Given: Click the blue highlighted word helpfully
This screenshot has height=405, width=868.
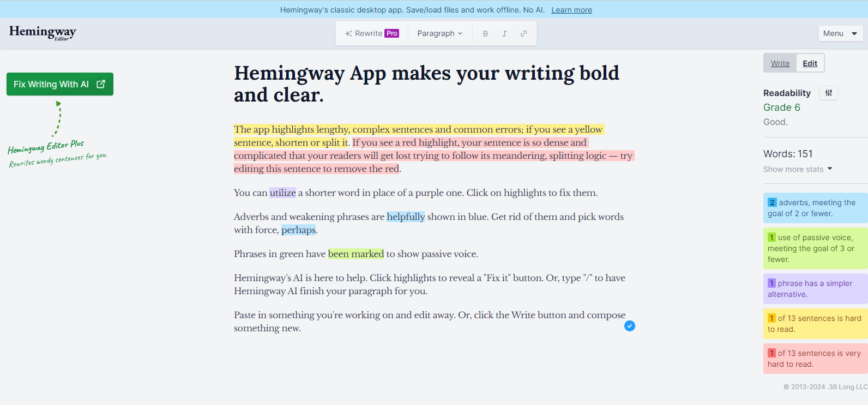Looking at the screenshot, I should point(406,217).
